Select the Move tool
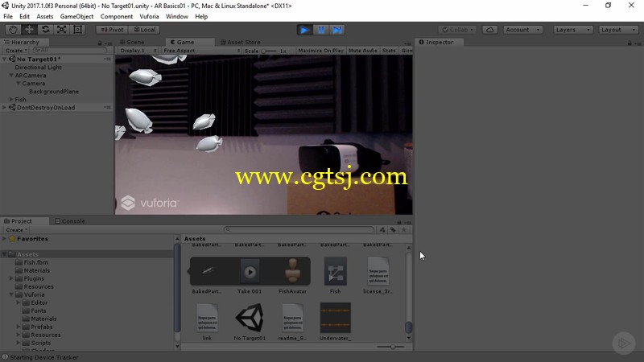The height and width of the screenshot is (362, 644). click(29, 30)
